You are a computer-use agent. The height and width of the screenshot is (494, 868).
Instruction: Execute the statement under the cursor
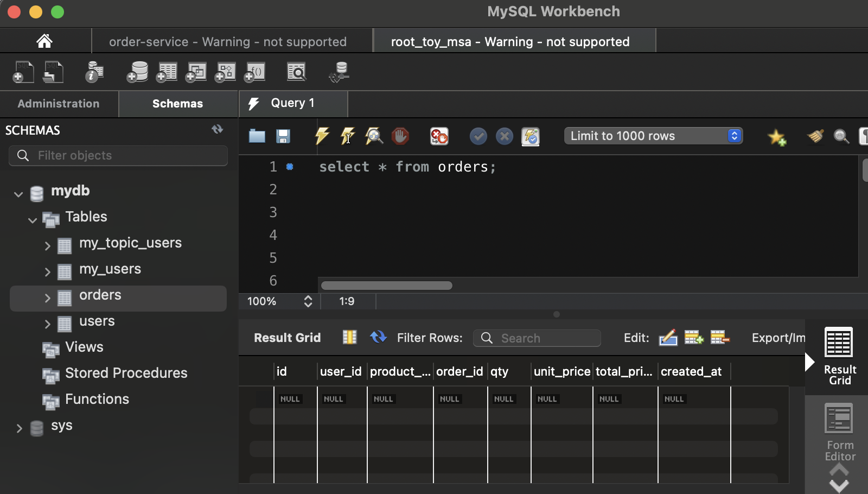click(348, 136)
